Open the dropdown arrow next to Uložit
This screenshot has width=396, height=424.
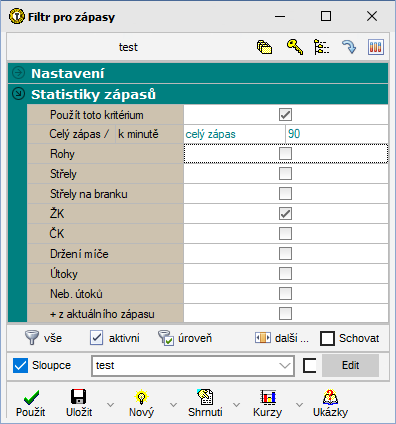point(110,405)
